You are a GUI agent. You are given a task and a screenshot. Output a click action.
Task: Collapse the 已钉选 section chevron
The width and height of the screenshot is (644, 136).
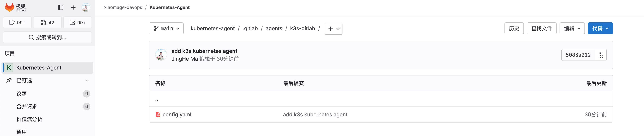tap(87, 80)
